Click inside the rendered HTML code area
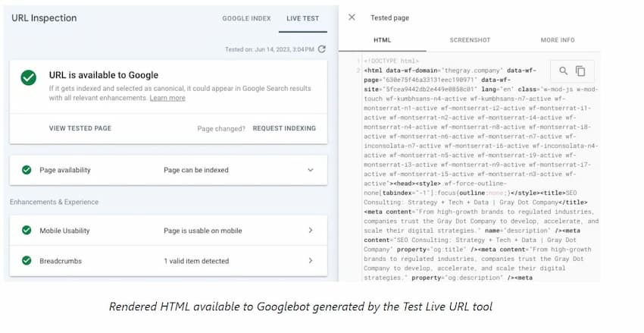The height and width of the screenshot is (333, 644). (470, 190)
